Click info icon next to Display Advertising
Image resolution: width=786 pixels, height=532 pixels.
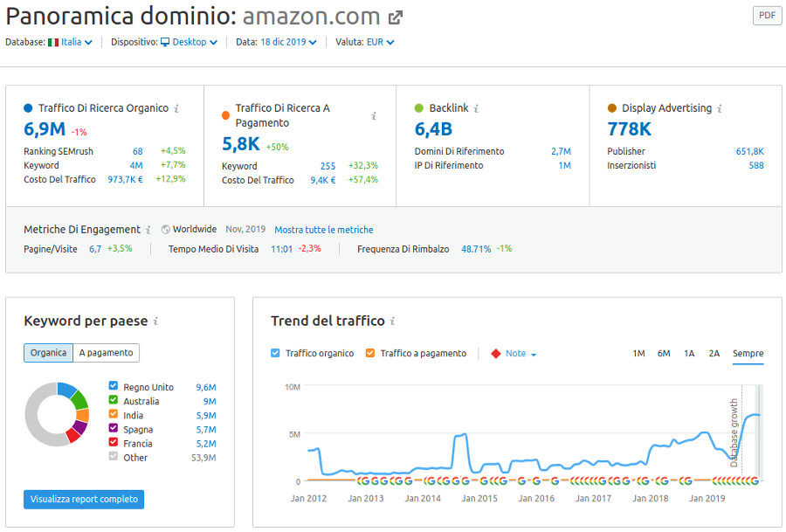[720, 108]
